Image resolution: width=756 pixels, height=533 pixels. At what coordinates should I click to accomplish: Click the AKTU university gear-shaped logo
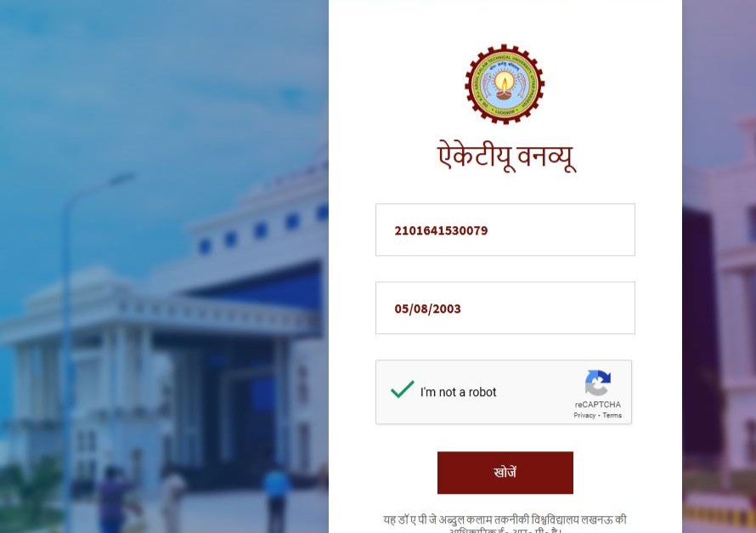click(x=505, y=84)
